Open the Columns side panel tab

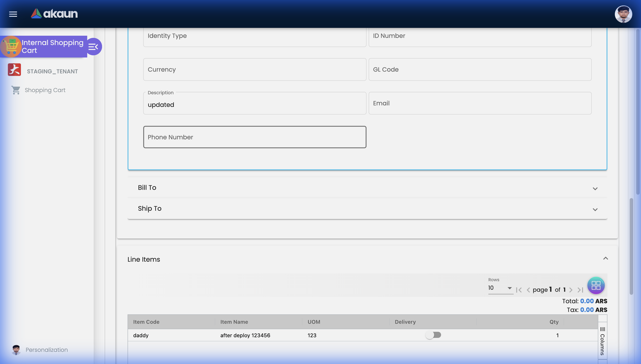tap(602, 341)
